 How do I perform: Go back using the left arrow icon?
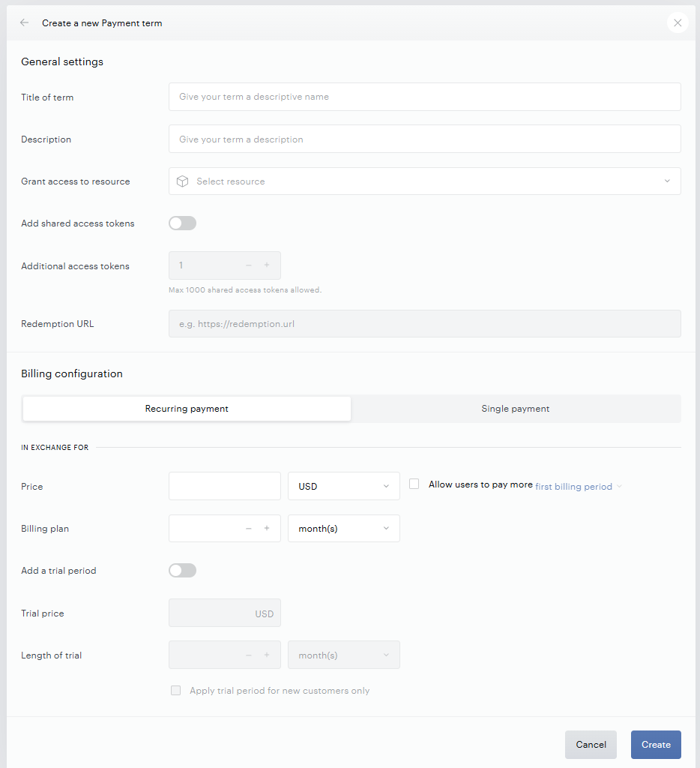[24, 22]
